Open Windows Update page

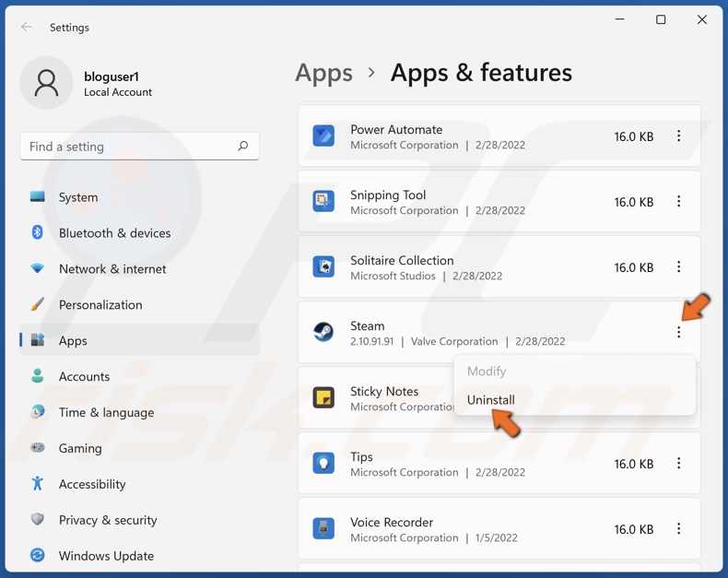[x=139, y=555]
